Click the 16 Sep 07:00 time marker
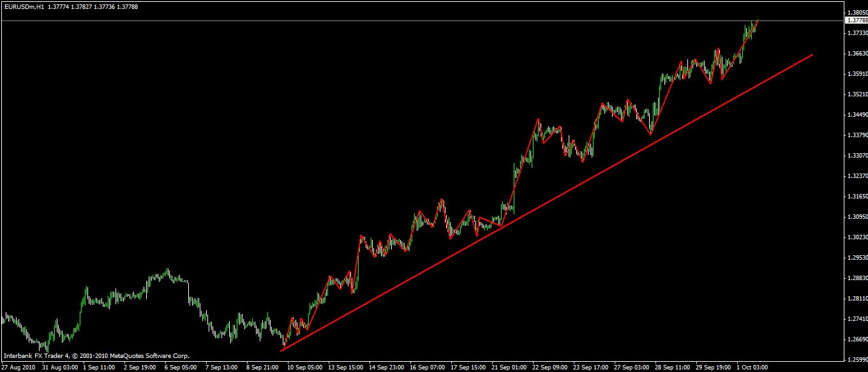This screenshot has width=868, height=372. pos(428,368)
